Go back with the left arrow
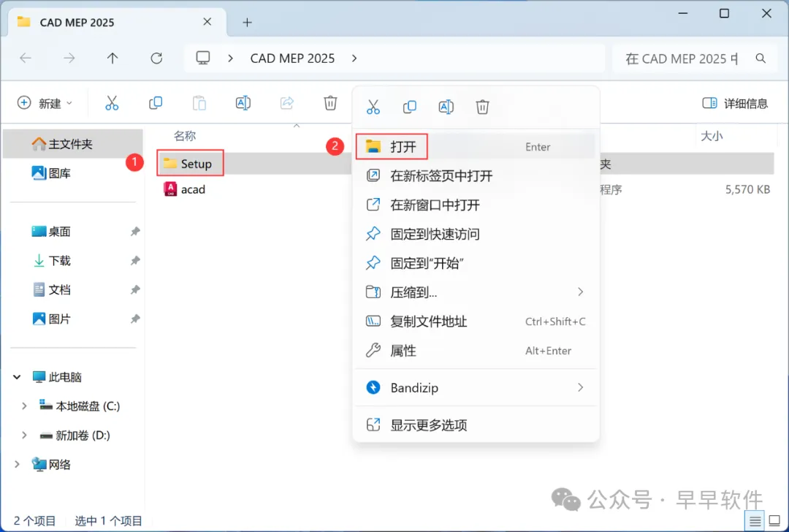 tap(25, 58)
